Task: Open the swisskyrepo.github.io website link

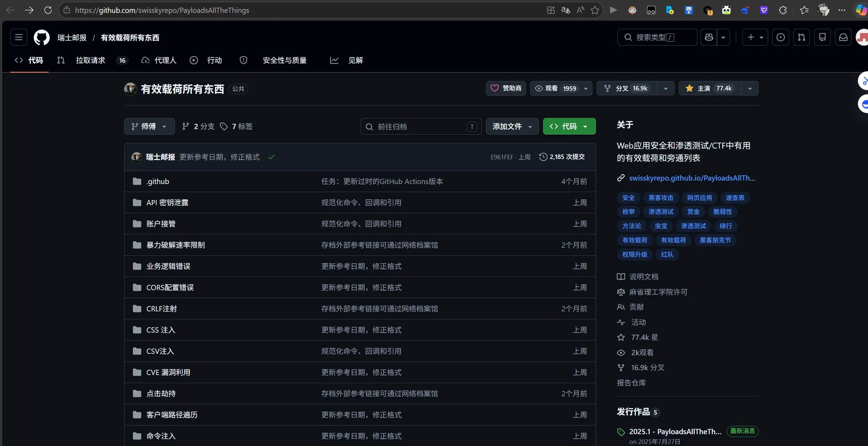Action: tap(692, 178)
